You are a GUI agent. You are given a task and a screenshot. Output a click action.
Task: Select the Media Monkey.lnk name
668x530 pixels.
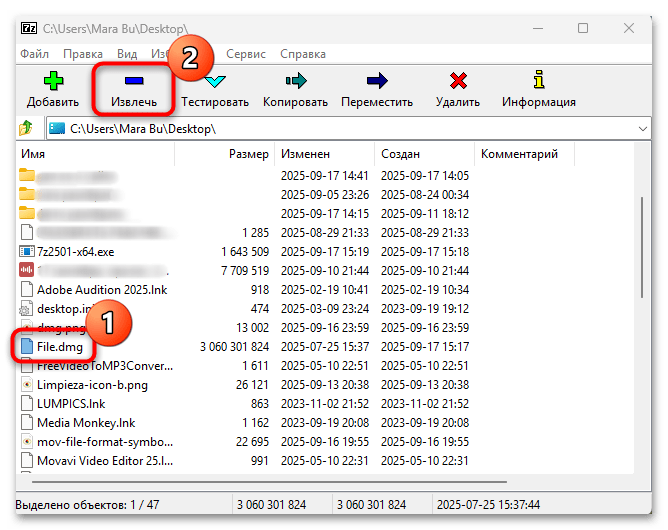86,423
